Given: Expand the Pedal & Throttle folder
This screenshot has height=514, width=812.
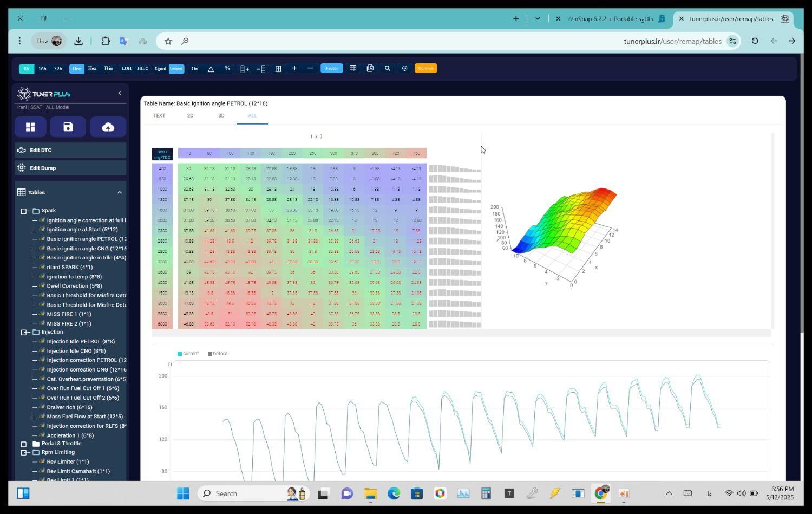Looking at the screenshot, I should tap(24, 444).
